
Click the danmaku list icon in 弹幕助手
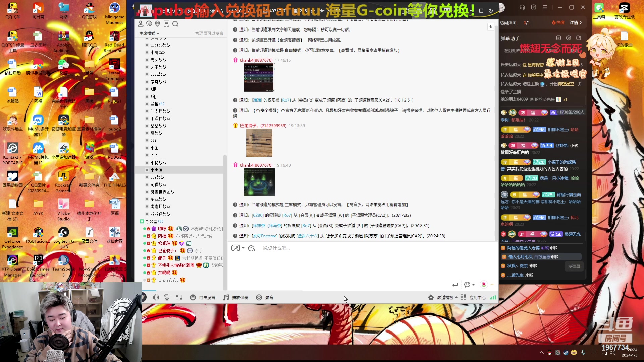click(x=558, y=38)
